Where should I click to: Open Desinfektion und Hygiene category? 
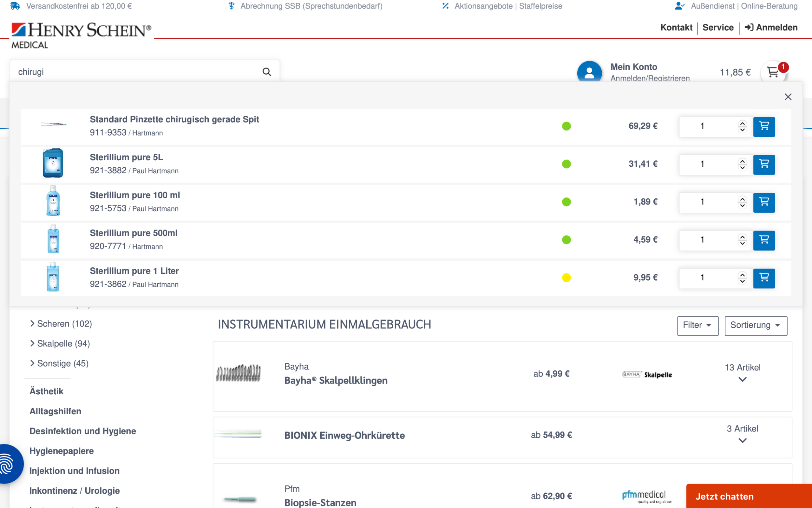(82, 431)
